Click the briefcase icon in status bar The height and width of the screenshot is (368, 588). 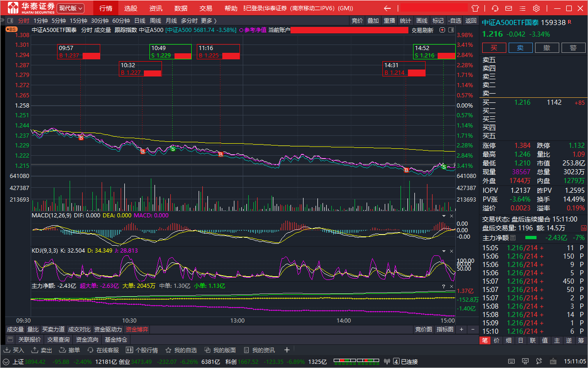(x=554, y=361)
